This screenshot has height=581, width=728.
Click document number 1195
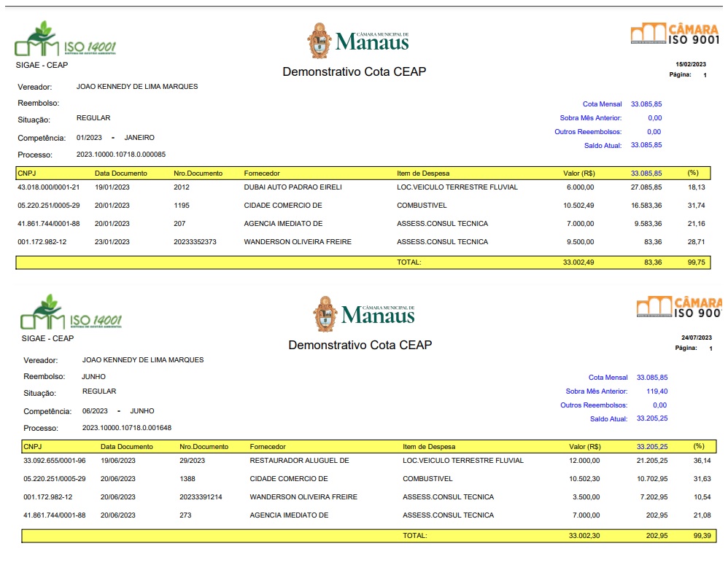pyautogui.click(x=182, y=206)
